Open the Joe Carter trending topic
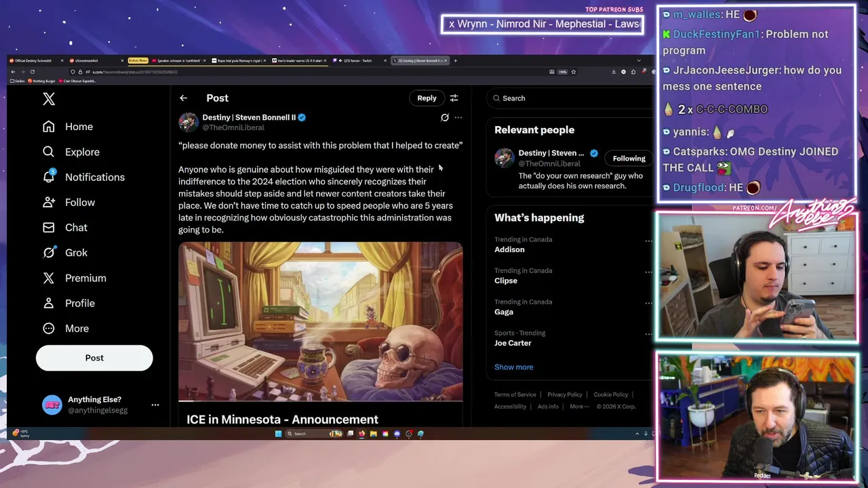This screenshot has height=488, width=868. [x=513, y=343]
